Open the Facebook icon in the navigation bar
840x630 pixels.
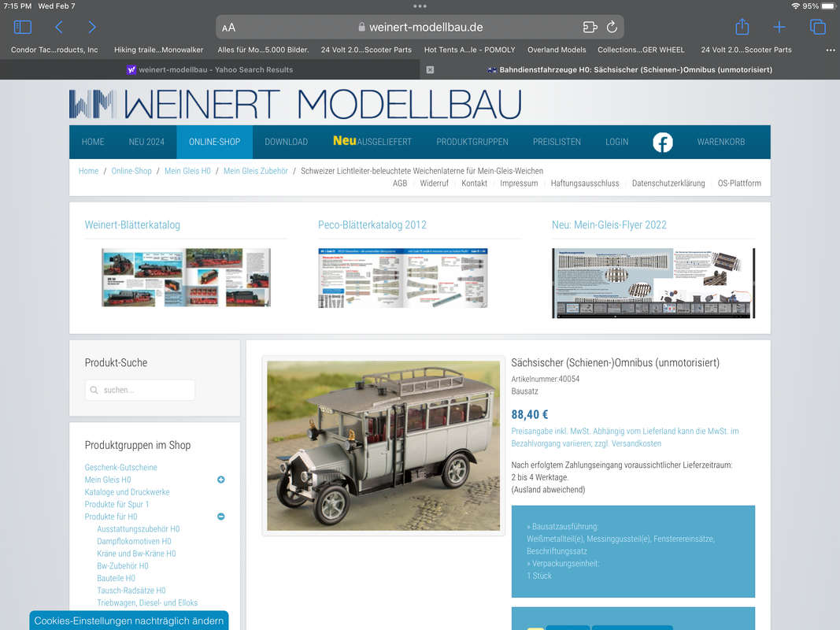tap(663, 142)
